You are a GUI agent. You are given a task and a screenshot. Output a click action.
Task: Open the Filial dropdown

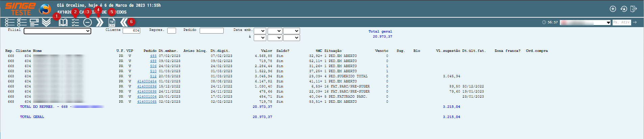coord(57,31)
